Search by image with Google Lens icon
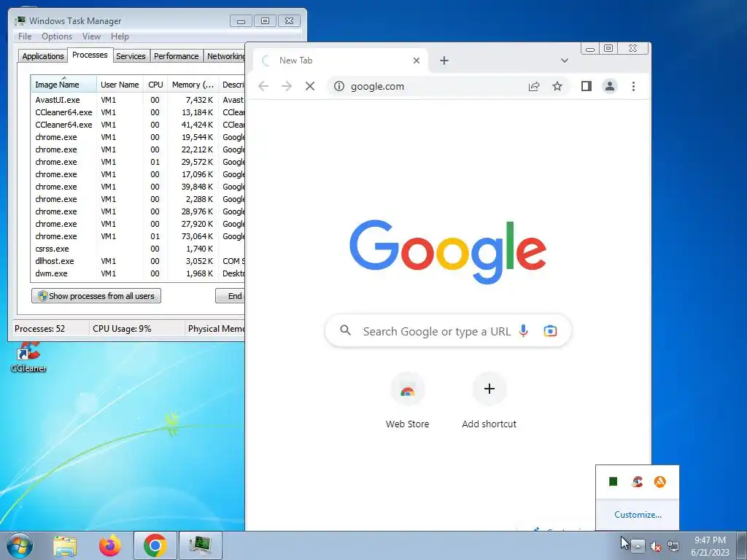747x560 pixels. (550, 330)
